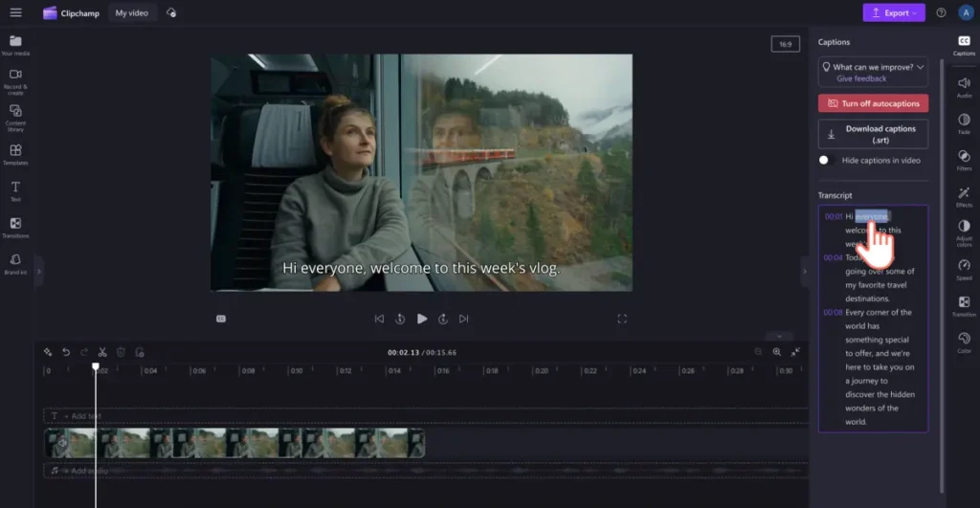Collapse the right properties panel arrow

(804, 271)
